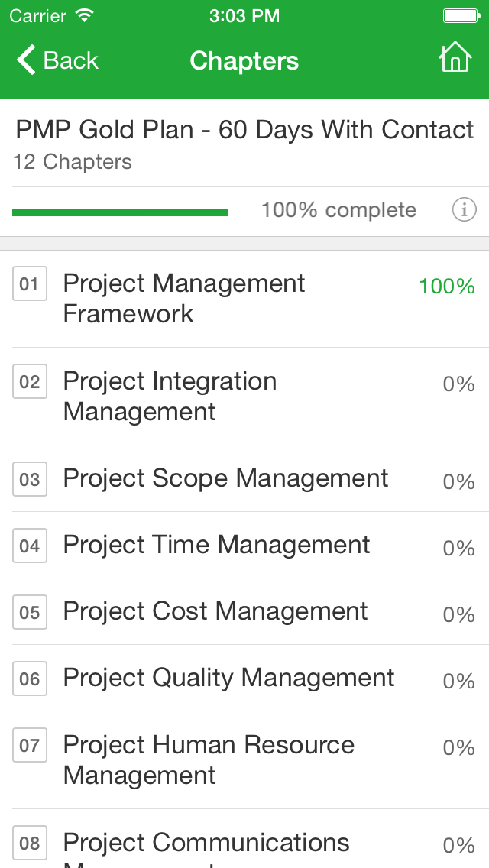Tap the 02 chapter number badge
Screen dimensions: 489x868
(29, 381)
